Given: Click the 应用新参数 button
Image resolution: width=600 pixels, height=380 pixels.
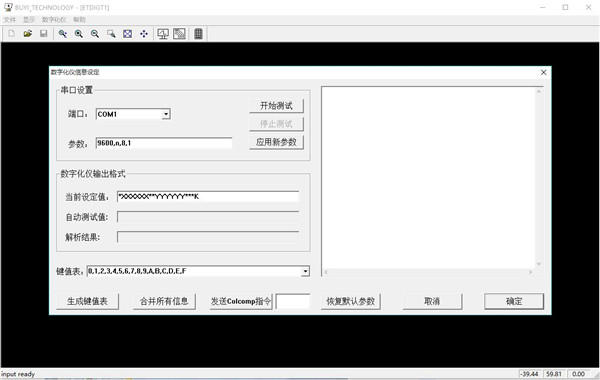Looking at the screenshot, I should 276,142.
